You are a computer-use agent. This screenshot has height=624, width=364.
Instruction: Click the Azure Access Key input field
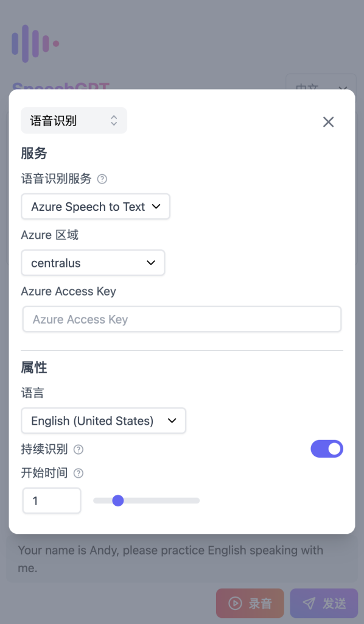coord(181,319)
